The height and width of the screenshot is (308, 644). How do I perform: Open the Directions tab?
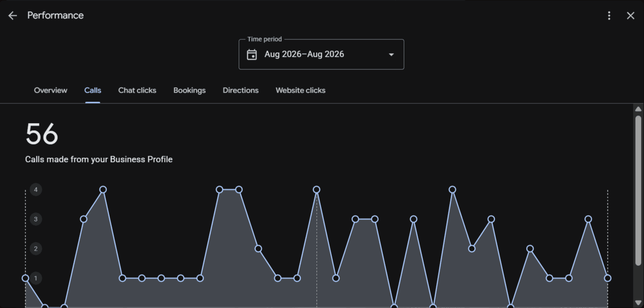[x=241, y=90]
